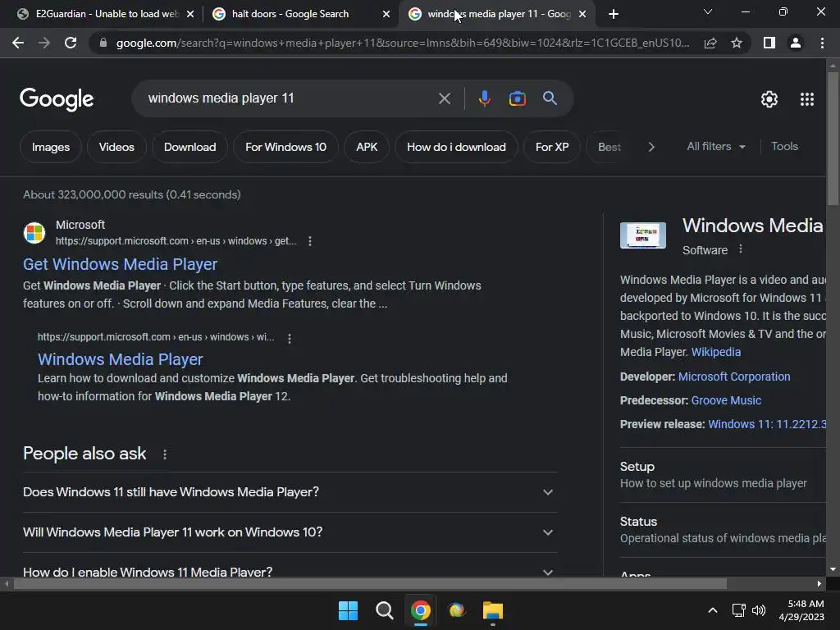Click the vertical scrollbar thumb

[833, 138]
